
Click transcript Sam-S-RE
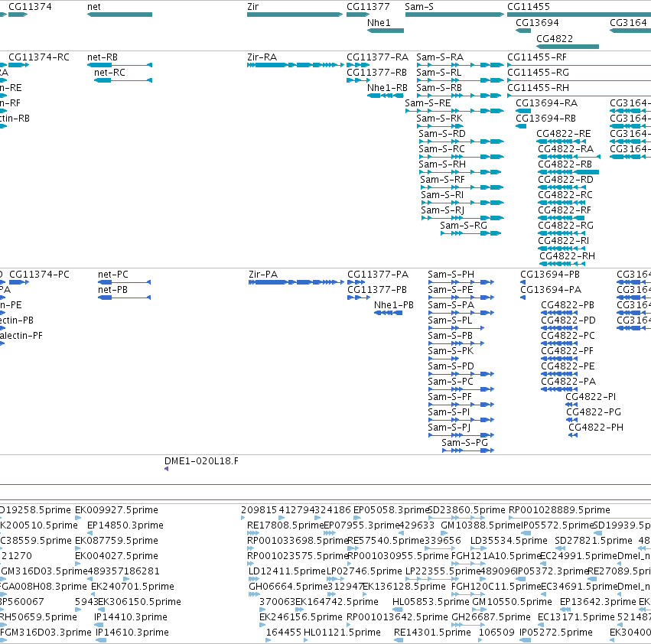(454, 111)
